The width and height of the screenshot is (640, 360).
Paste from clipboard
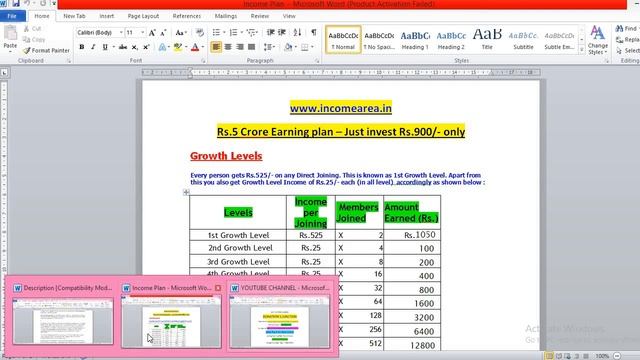coord(10,38)
